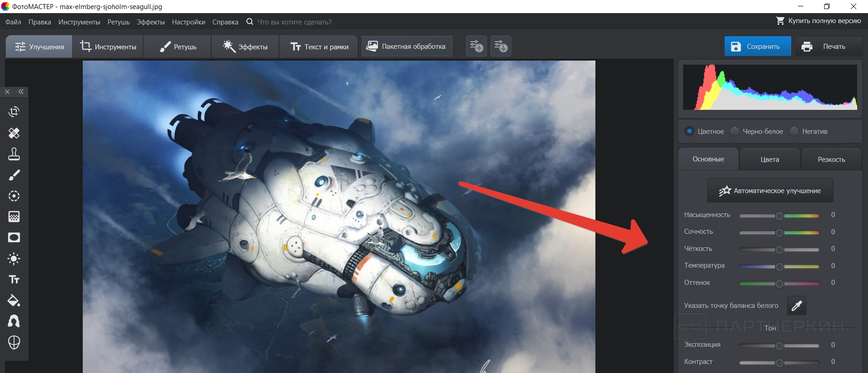Select the gradient filter tool
Viewport: 868px width, 373px height.
click(x=14, y=217)
